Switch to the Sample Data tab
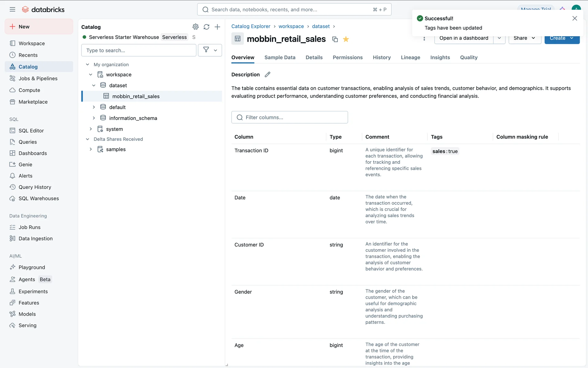588x368 pixels. click(280, 57)
